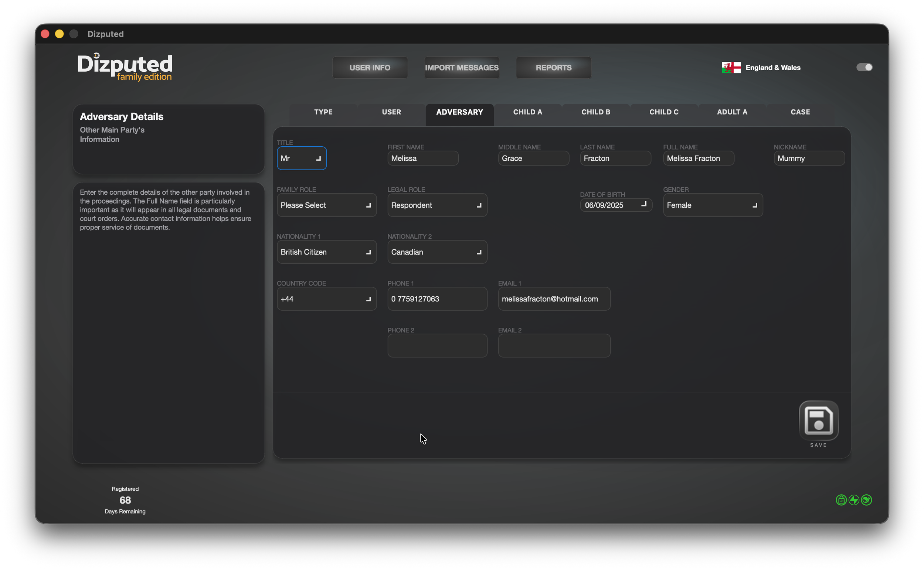Screen dimensions: 924x570
Task: Open the Import Messages section
Action: pyautogui.click(x=461, y=68)
